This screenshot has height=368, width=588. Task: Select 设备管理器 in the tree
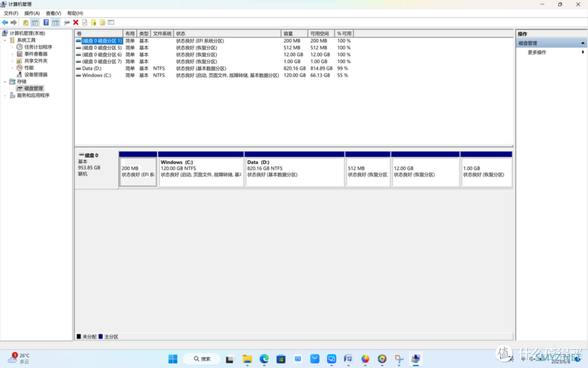[35, 75]
